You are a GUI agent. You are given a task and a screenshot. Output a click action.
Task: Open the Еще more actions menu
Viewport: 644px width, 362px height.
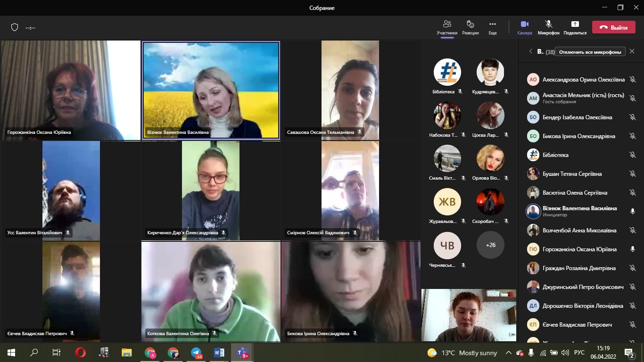493,27
